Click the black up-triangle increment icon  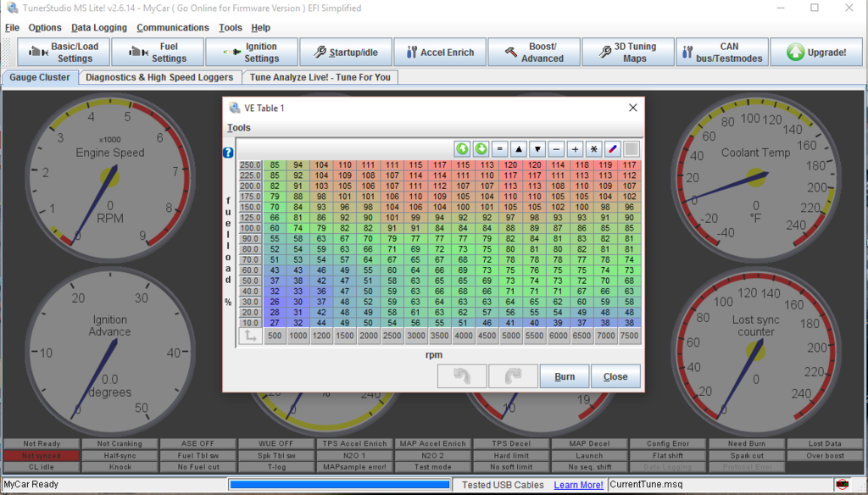pyautogui.click(x=519, y=149)
